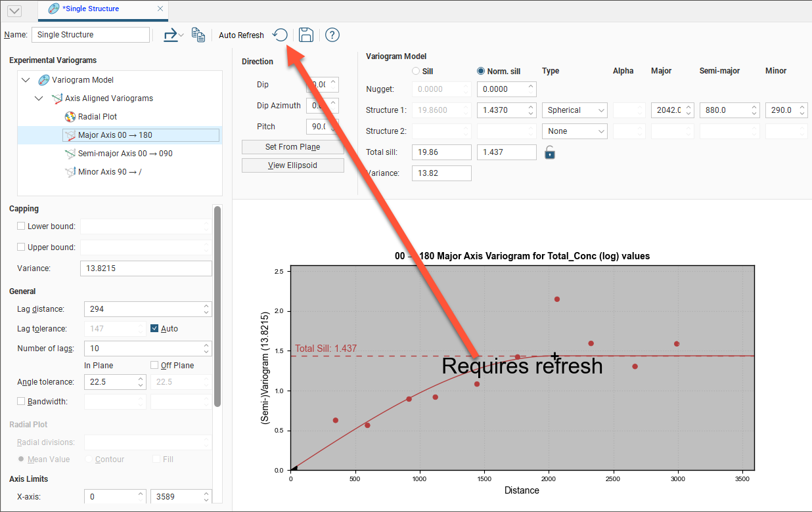Toggle the Total sill lock icon
The width and height of the screenshot is (812, 512).
(x=551, y=152)
